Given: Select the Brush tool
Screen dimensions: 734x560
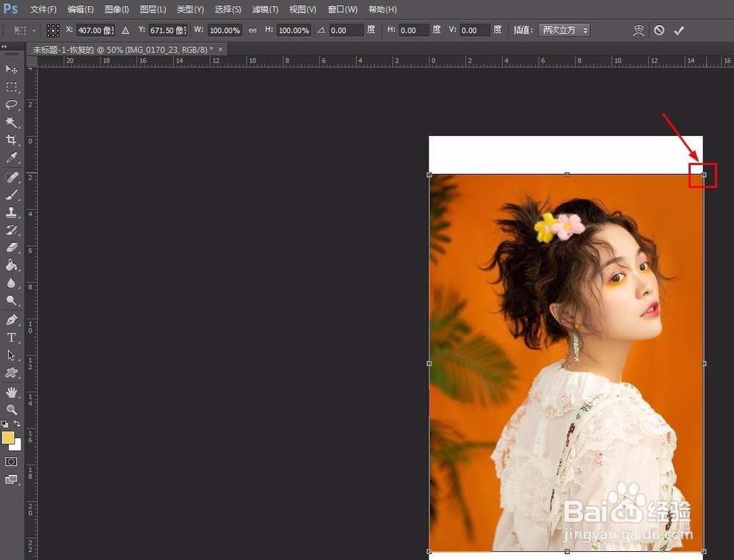Looking at the screenshot, I should click(x=11, y=194).
